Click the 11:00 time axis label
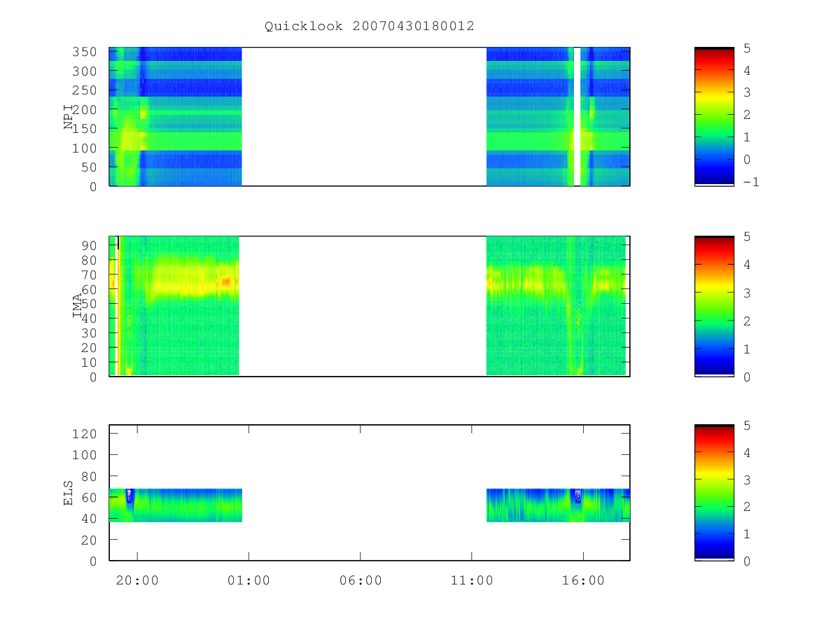The height and width of the screenshot is (630, 840). click(x=472, y=580)
